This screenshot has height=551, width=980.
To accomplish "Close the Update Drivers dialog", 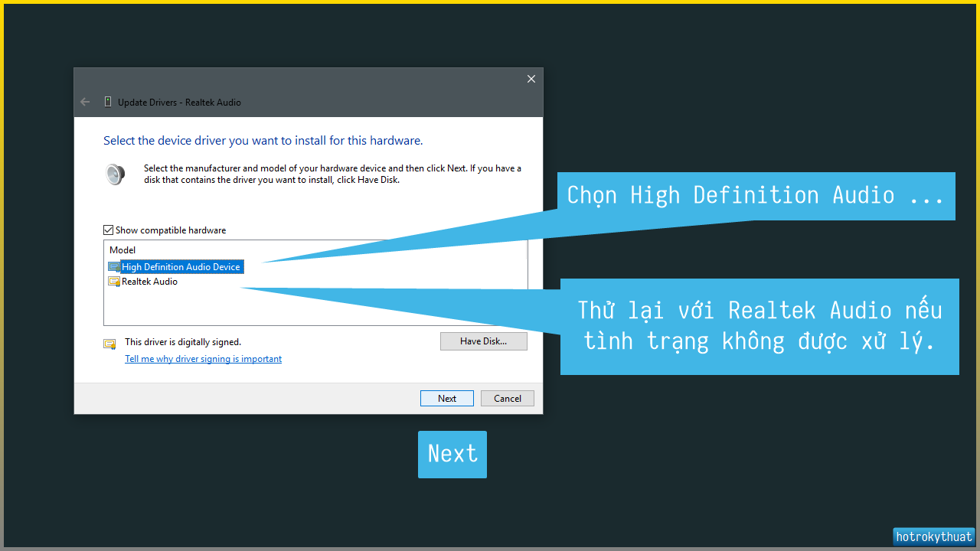I will [x=531, y=79].
